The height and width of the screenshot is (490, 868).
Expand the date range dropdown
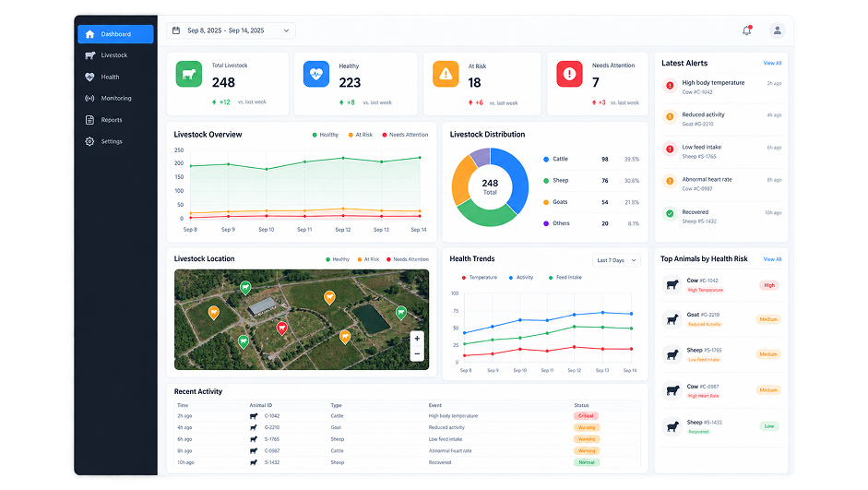(231, 30)
